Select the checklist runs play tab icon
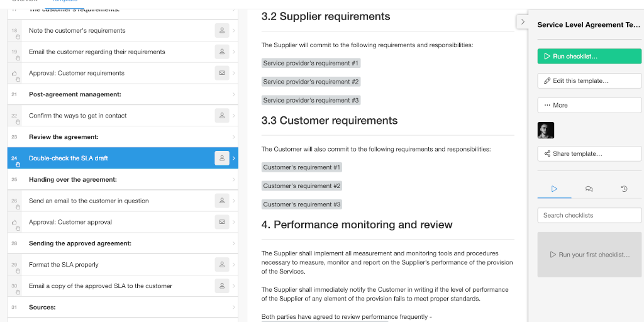Image resolution: width=644 pixels, height=322 pixels. tap(554, 189)
